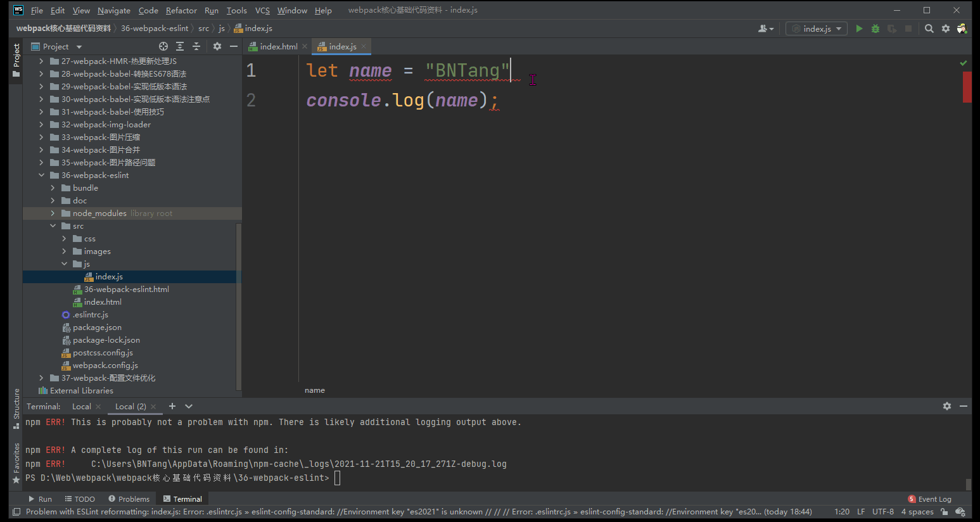Click the terminal command prompt input

337,478
